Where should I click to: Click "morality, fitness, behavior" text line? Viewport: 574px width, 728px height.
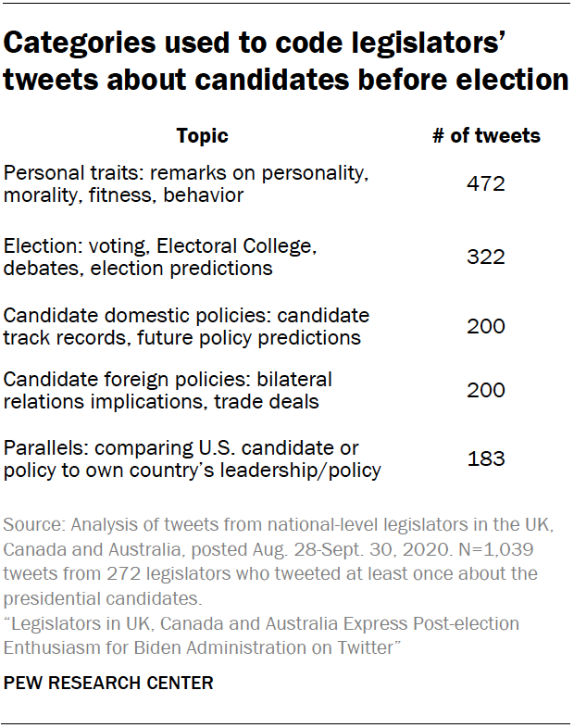point(111,195)
